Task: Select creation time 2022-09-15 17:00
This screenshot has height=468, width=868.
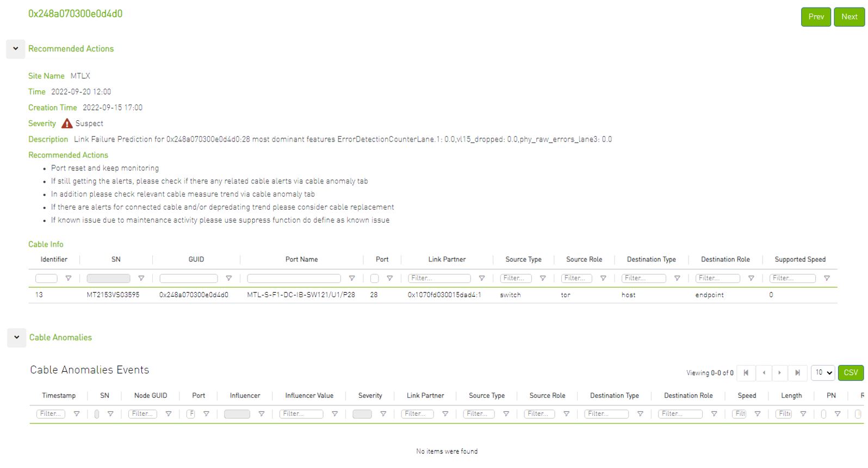Action: 113,108
